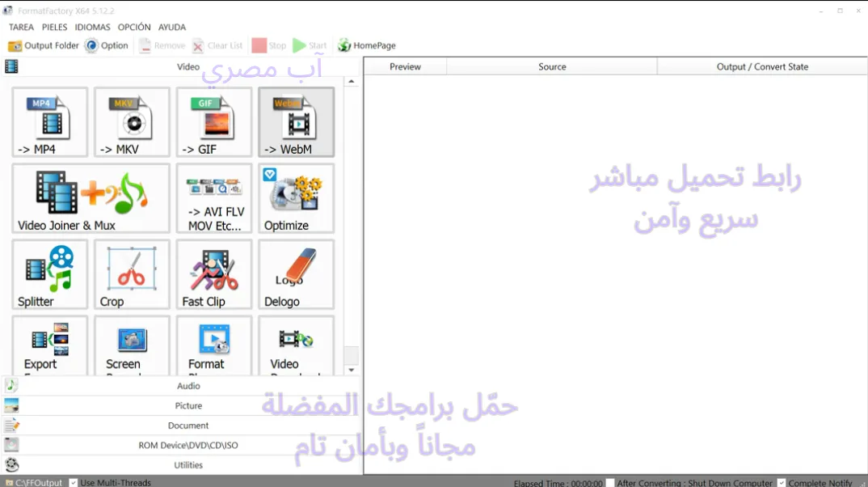Expand the ROM Device\DVD\CD\ISO category
The width and height of the screenshot is (868, 487).
182,446
